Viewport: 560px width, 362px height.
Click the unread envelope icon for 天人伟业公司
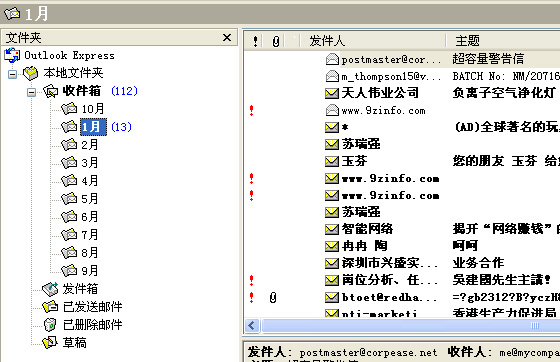332,93
